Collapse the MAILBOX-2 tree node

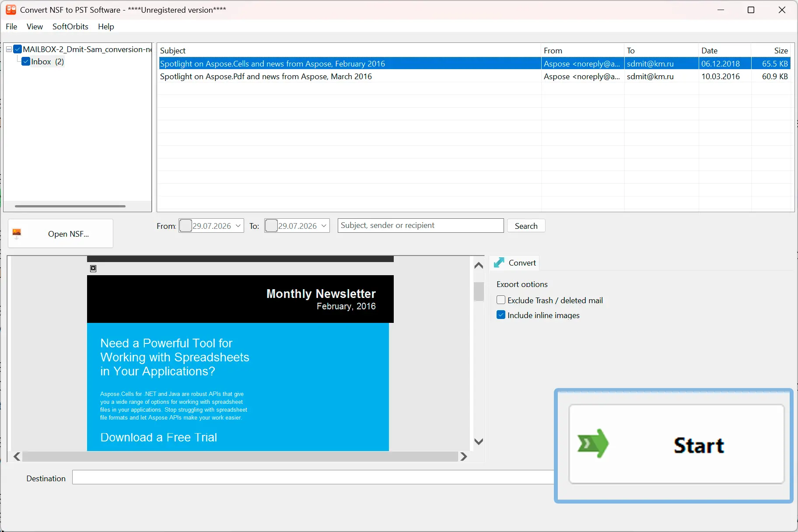pyautogui.click(x=9, y=49)
